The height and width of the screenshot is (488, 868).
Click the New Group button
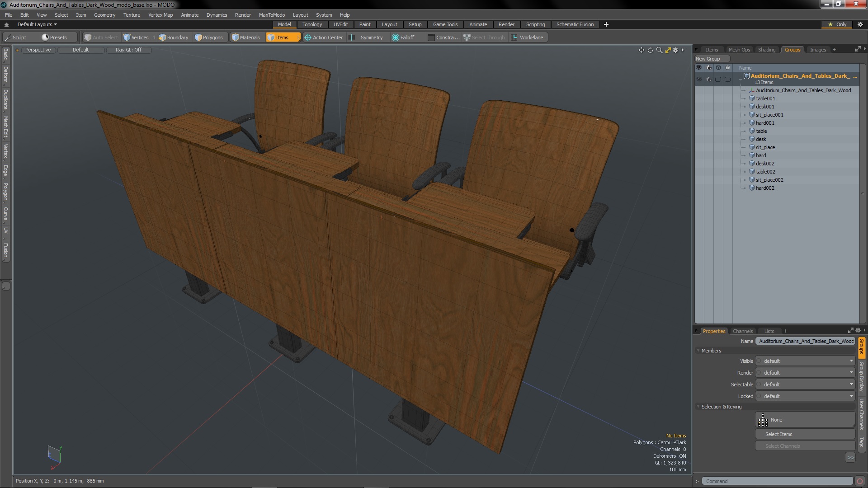pos(712,59)
